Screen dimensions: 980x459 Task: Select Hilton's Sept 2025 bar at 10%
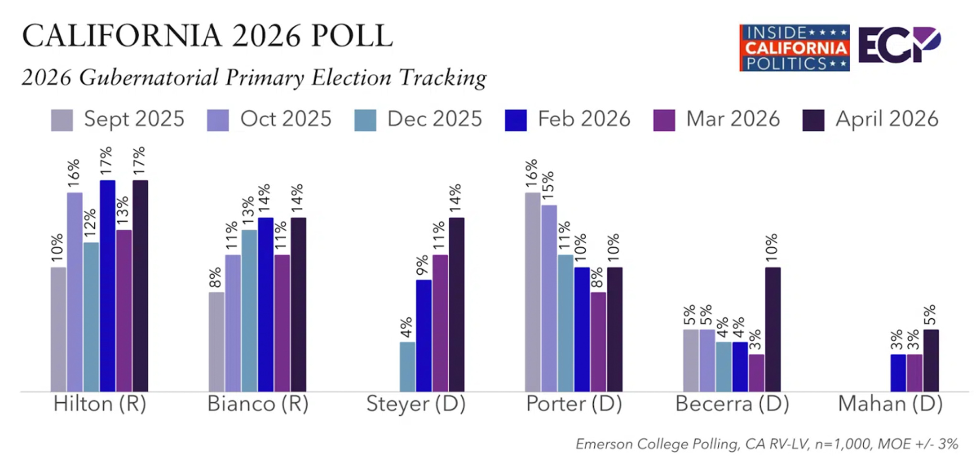tap(58, 329)
